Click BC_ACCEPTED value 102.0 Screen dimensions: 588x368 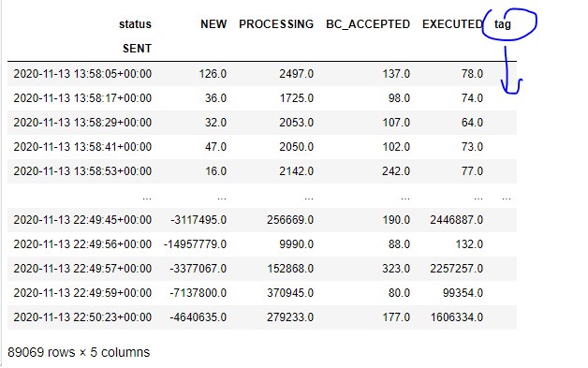396,147
